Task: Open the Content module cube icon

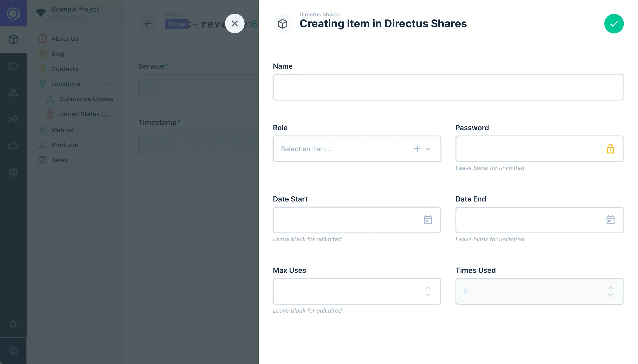Action: tap(13, 39)
